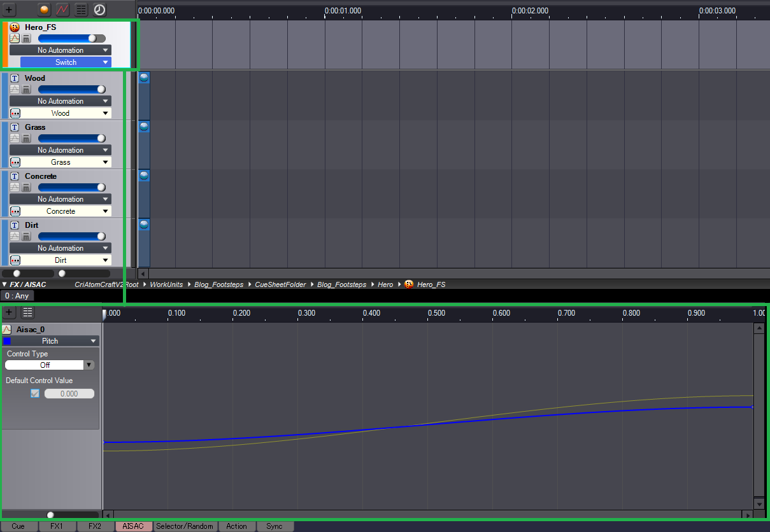
Task: Open the Concrete track No Automation dropdown
Action: point(61,199)
